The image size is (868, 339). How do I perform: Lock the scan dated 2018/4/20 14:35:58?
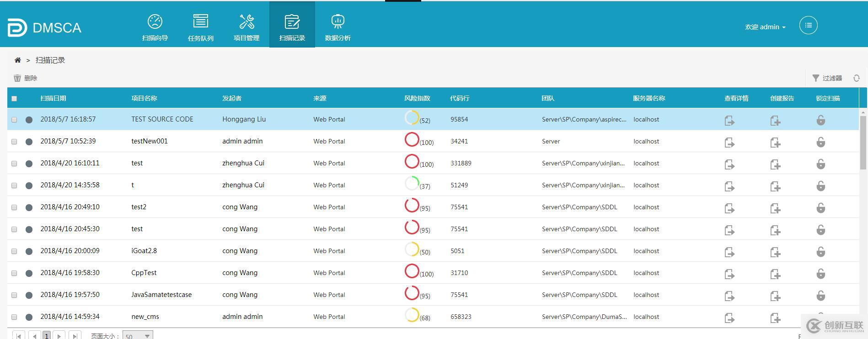(x=821, y=186)
